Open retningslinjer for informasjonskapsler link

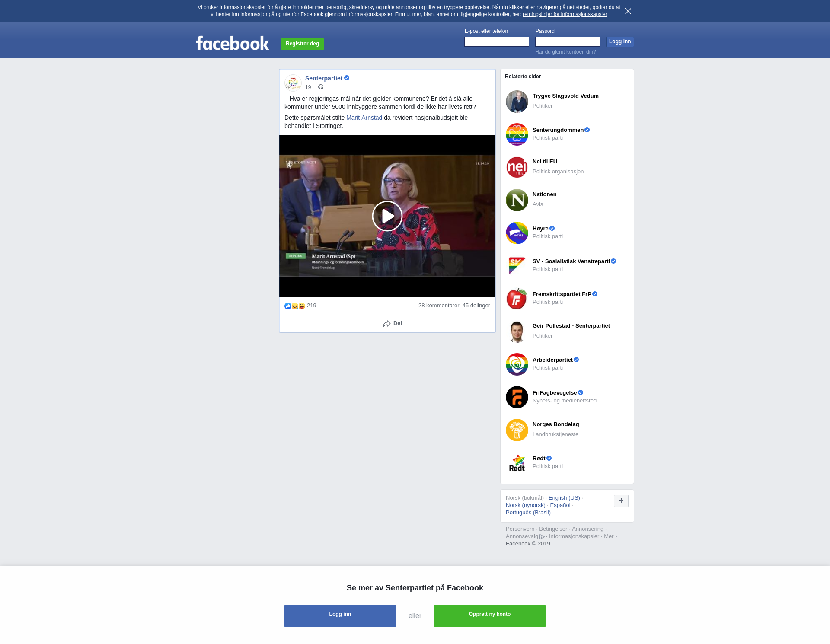565,14
